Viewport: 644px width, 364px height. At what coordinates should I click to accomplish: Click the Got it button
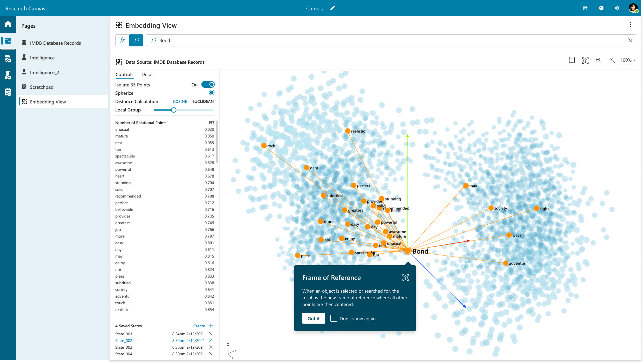coord(314,319)
